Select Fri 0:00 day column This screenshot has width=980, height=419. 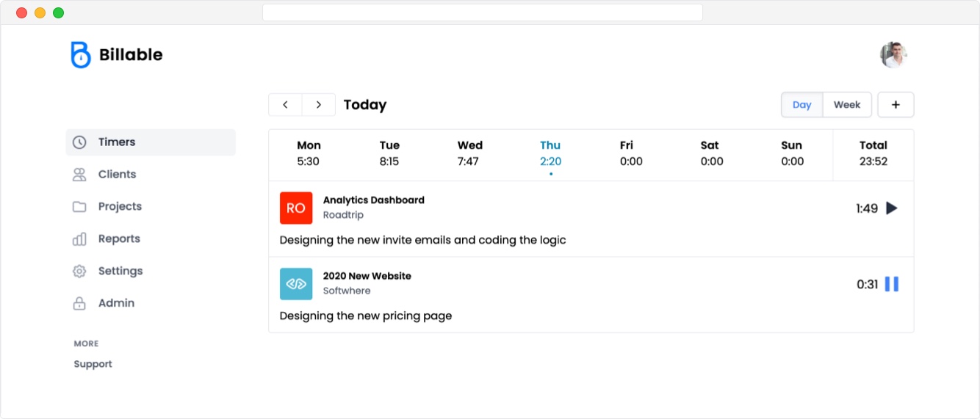(631, 153)
